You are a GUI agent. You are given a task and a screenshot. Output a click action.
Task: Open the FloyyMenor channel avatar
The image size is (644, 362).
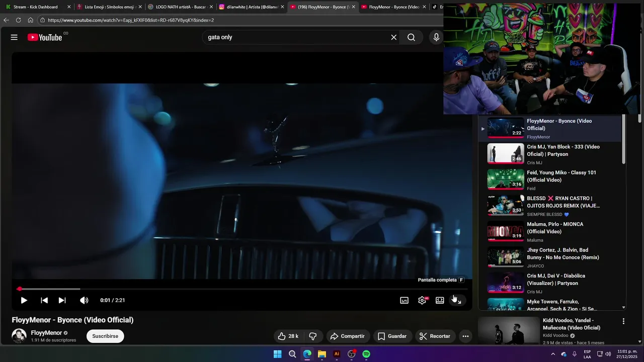point(19,336)
